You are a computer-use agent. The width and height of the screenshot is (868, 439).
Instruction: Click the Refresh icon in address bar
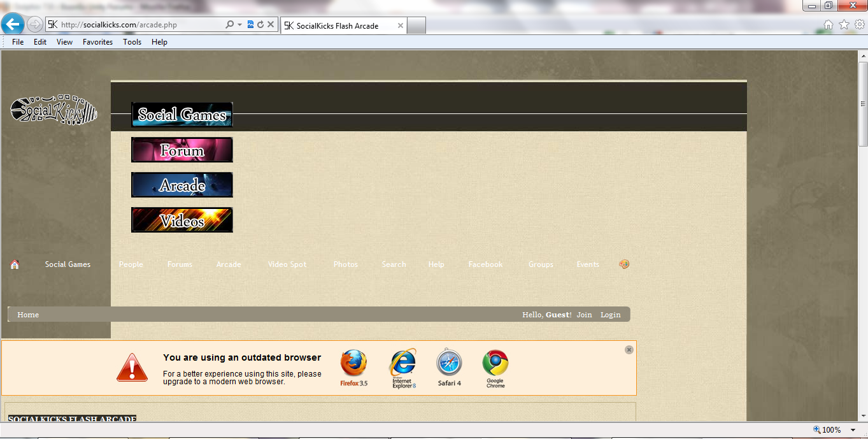260,25
